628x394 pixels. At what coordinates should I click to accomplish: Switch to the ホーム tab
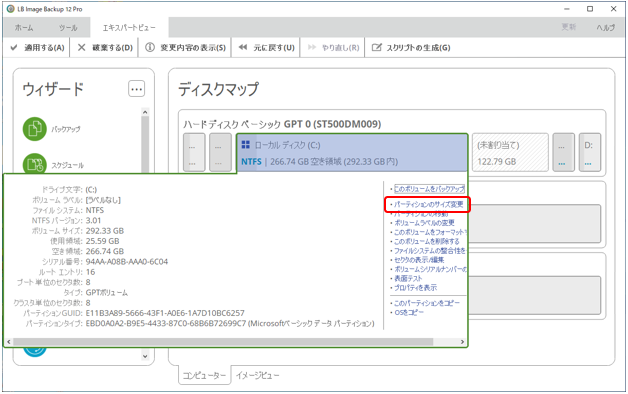pyautogui.click(x=24, y=28)
